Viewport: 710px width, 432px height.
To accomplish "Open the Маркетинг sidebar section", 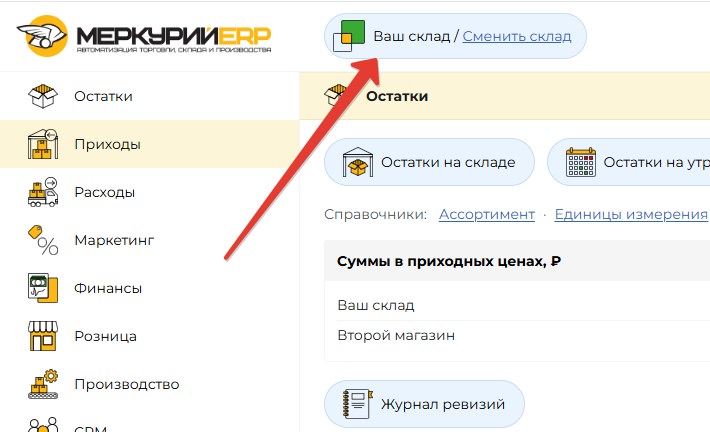I will pos(149,240).
